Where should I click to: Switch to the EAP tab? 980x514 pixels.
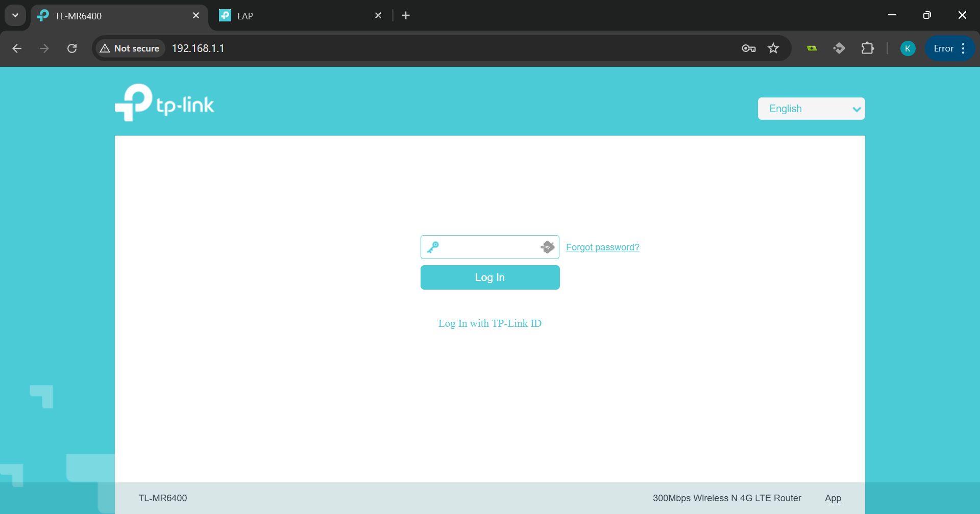(x=302, y=16)
